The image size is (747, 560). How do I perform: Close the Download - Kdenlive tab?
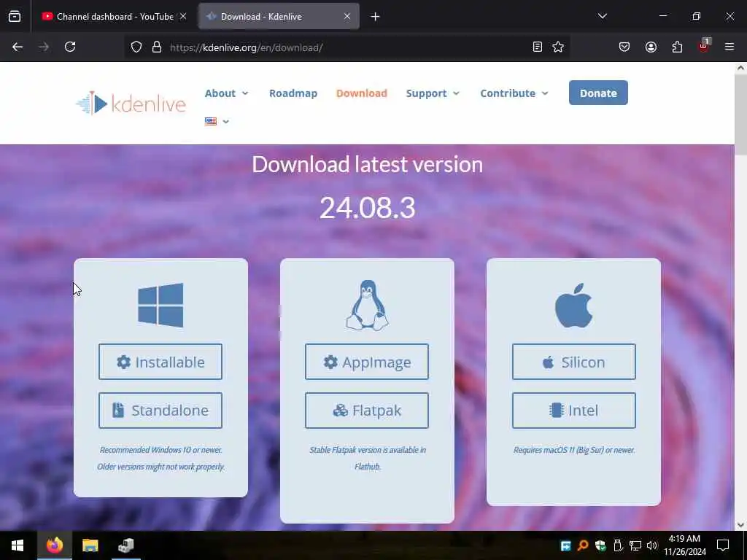(x=347, y=16)
